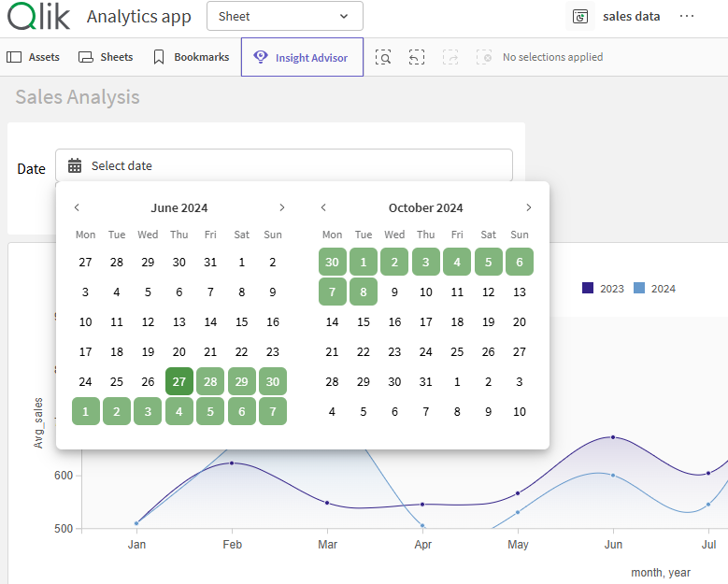Click the calendar icon in date field
Screen dimensions: 728x584
[75, 165]
